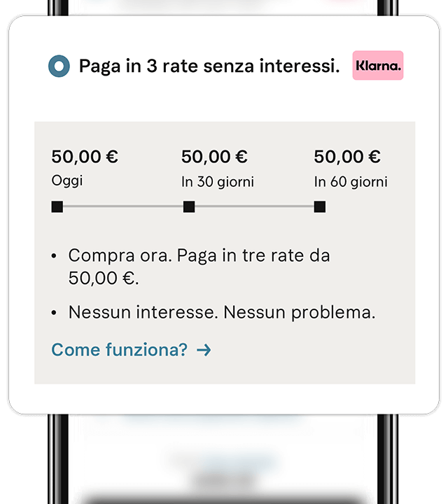Screen dimensions: 448x504
Task: Click the 50,00 € amount above In 60 giorni
Action: (x=347, y=157)
